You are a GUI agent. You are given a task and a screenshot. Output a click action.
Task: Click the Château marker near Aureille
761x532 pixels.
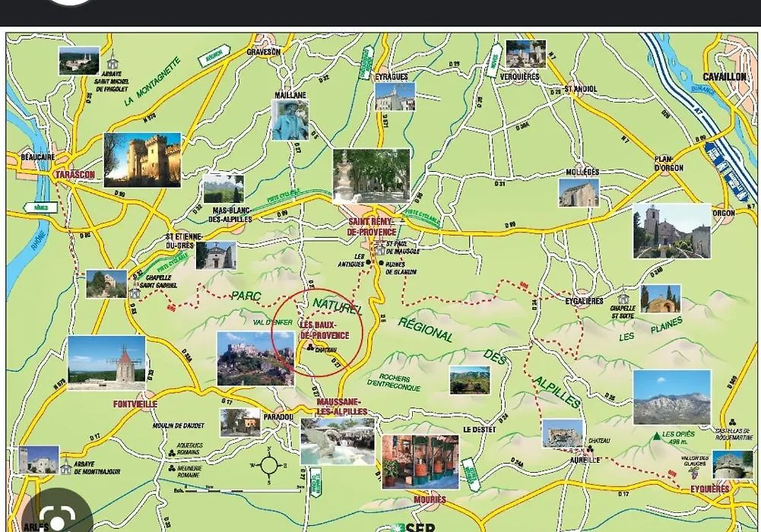click(x=590, y=450)
